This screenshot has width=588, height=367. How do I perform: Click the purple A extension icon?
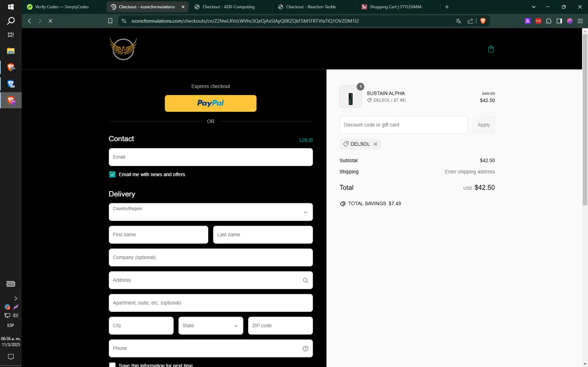[528, 21]
